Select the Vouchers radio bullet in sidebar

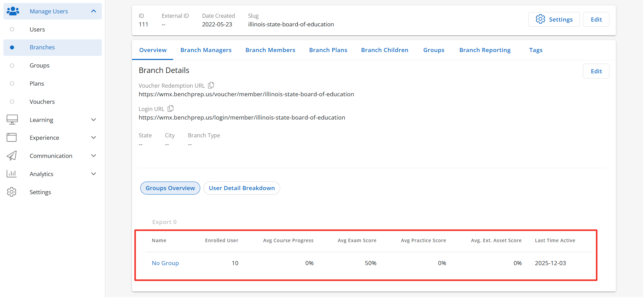(x=12, y=102)
